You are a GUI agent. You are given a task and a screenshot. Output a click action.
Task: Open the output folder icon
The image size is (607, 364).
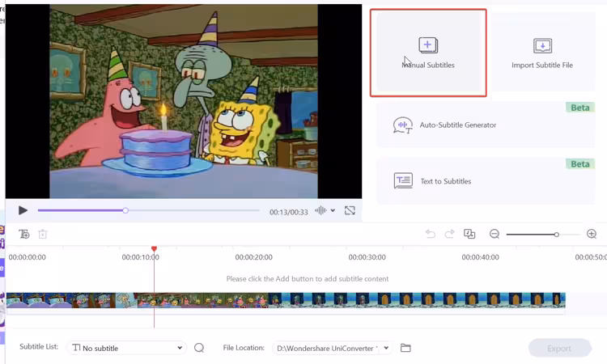(405, 348)
